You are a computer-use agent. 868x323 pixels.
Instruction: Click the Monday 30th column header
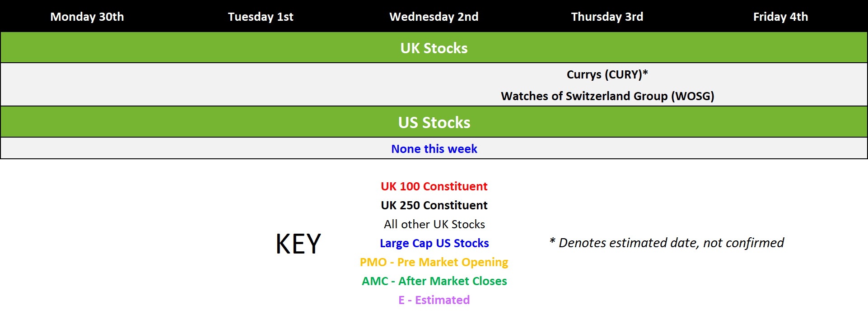click(x=87, y=17)
